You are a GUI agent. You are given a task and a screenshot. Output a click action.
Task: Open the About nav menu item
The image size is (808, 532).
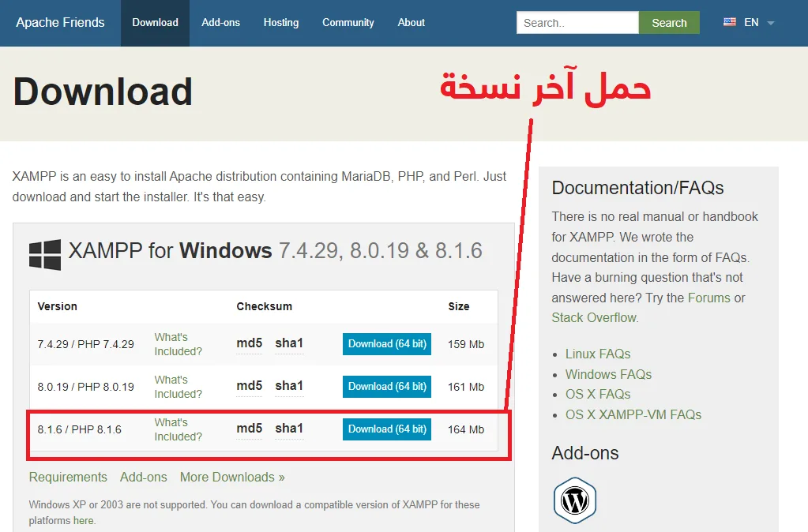coord(412,23)
